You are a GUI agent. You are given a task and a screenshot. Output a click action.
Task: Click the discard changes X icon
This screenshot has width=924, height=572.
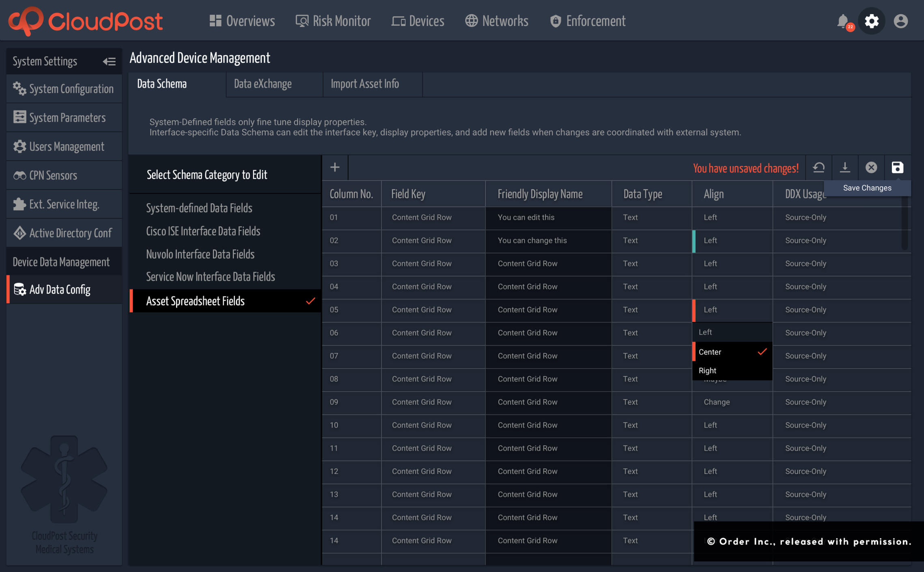click(x=871, y=168)
